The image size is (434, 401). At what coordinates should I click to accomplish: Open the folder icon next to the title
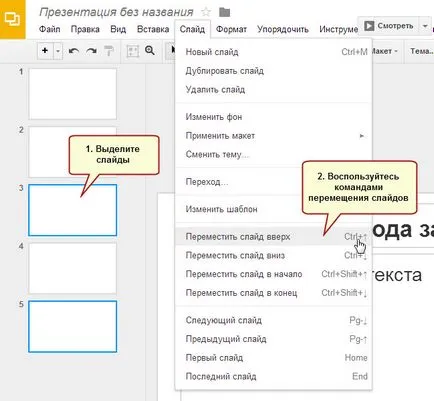225,12
